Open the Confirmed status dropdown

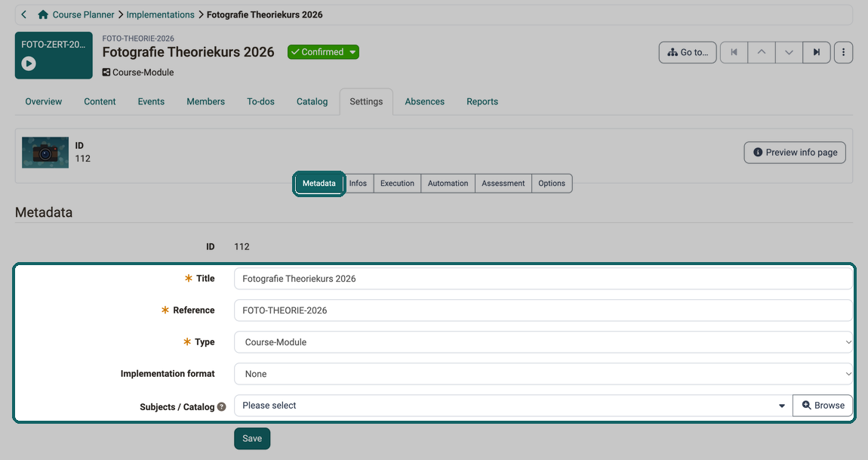point(323,52)
